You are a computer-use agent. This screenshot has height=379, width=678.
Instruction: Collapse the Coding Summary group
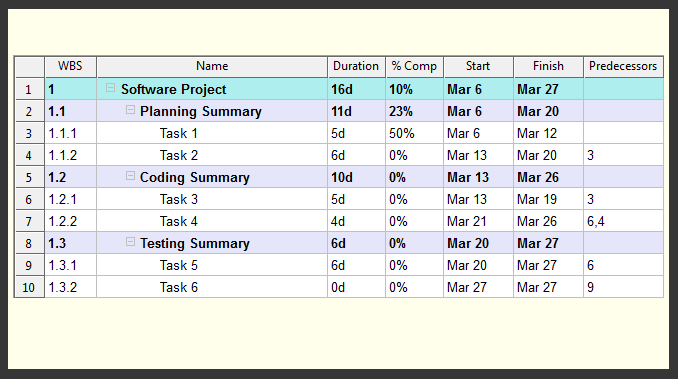pos(130,175)
